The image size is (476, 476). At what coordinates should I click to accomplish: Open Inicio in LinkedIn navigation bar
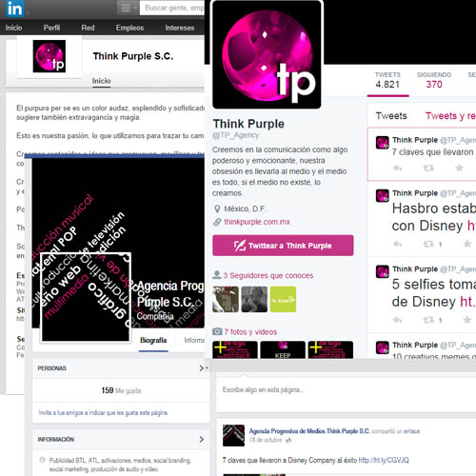pyautogui.click(x=13, y=28)
